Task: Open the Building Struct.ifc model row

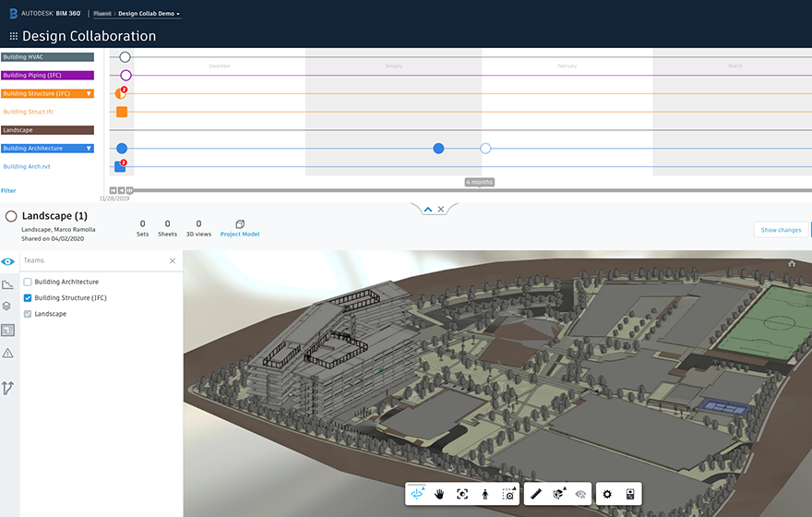Action: [29, 112]
